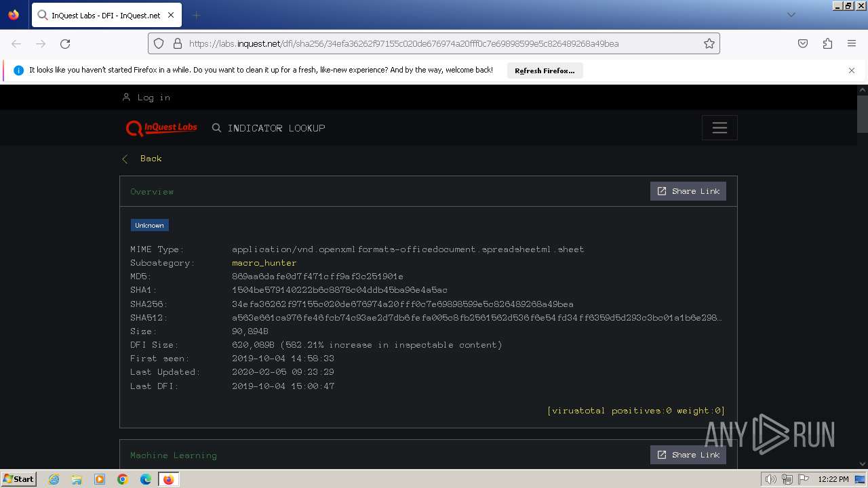Image resolution: width=868 pixels, height=488 pixels.
Task: Save to Pocket icon
Action: pos(803,43)
